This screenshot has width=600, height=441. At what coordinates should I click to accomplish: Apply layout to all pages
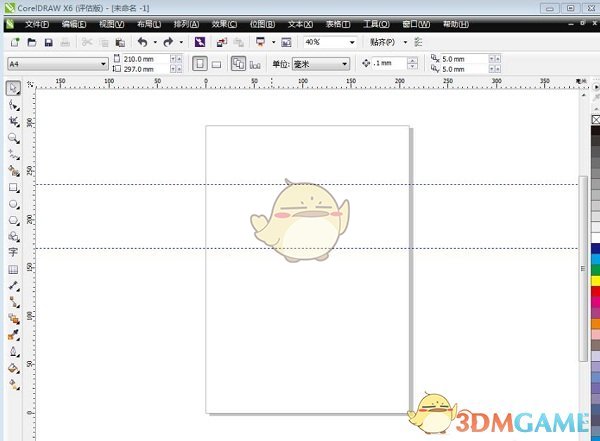(238, 64)
